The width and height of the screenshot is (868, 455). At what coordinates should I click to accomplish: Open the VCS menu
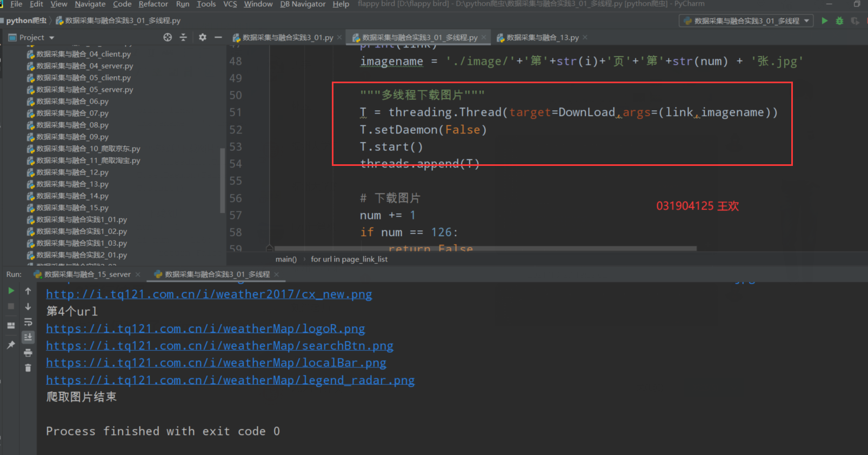pos(230,4)
